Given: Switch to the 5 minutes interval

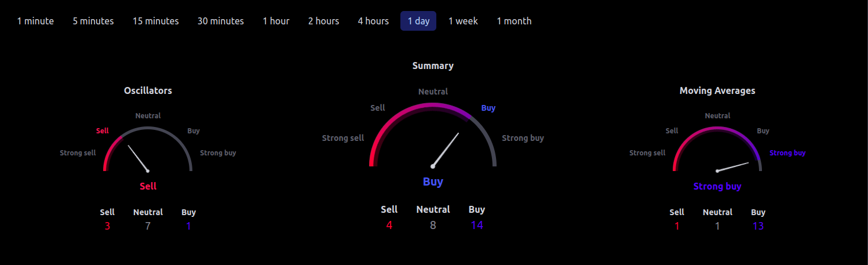Looking at the screenshot, I should 93,21.
